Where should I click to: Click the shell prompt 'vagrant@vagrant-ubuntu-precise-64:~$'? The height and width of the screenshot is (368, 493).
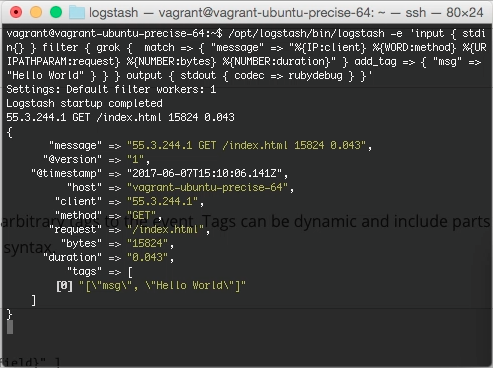click(114, 33)
